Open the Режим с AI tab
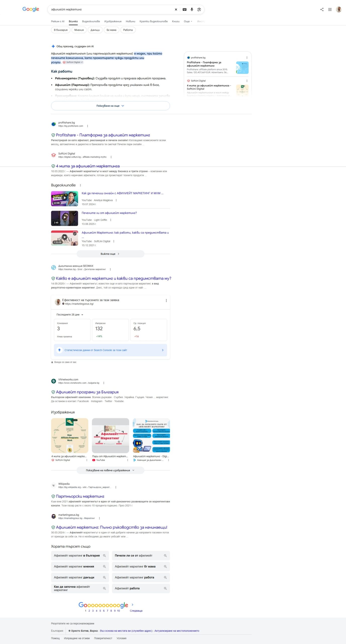Image resolution: width=346 pixels, height=644 pixels. click(x=58, y=21)
